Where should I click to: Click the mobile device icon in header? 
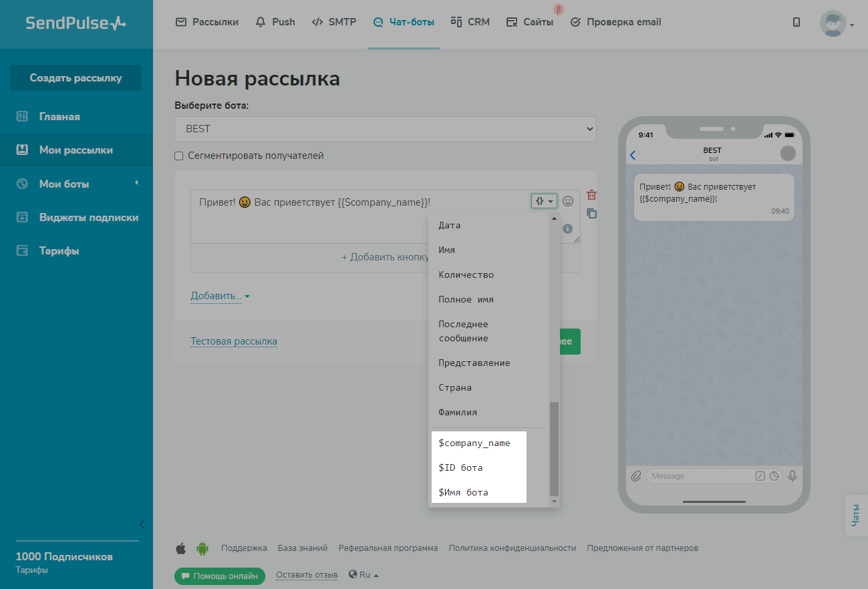click(x=796, y=22)
